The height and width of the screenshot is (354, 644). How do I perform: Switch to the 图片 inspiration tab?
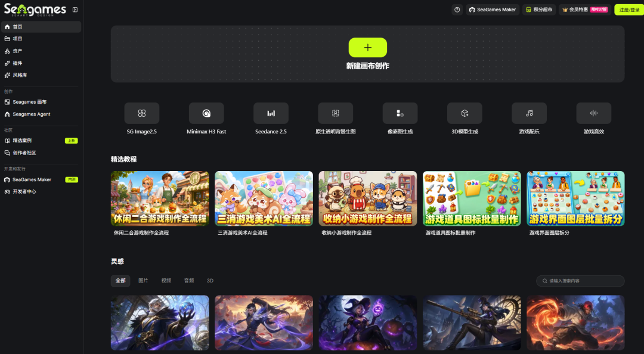point(143,281)
